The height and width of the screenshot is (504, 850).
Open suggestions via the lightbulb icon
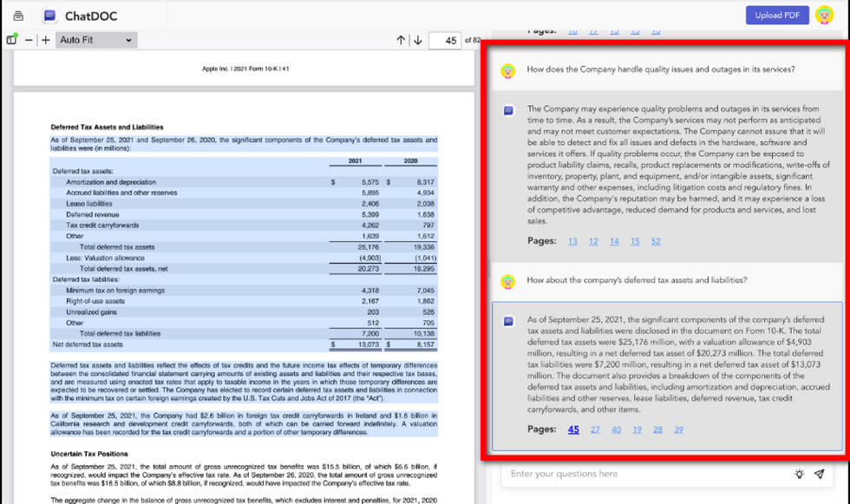[799, 475]
